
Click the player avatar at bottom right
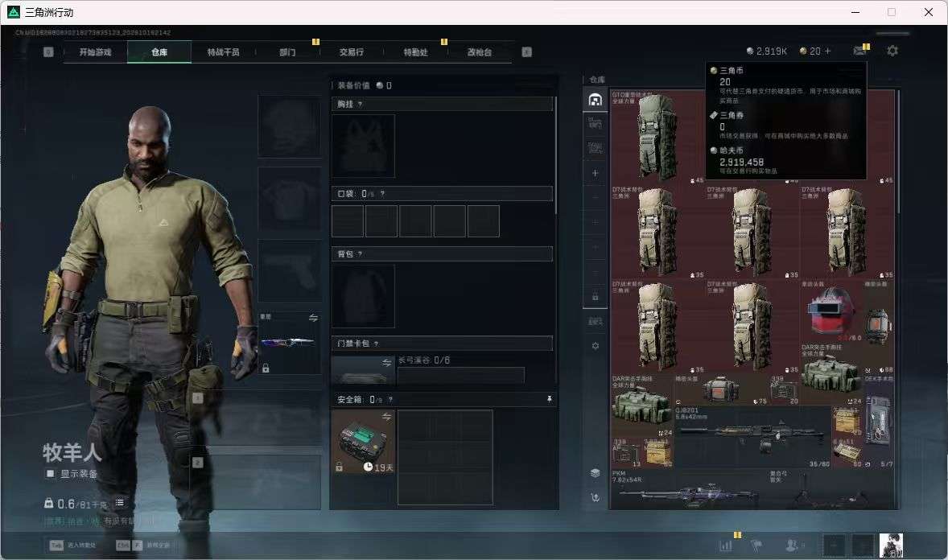891,546
